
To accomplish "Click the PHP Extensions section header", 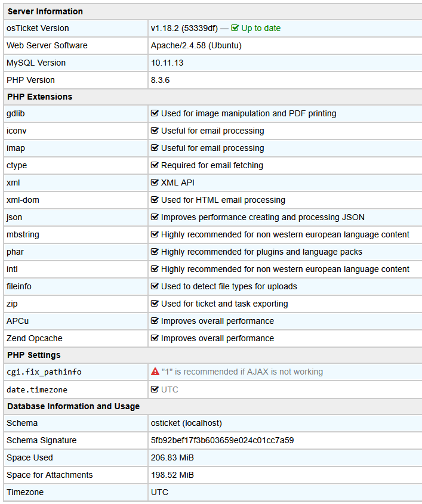I will [39, 97].
